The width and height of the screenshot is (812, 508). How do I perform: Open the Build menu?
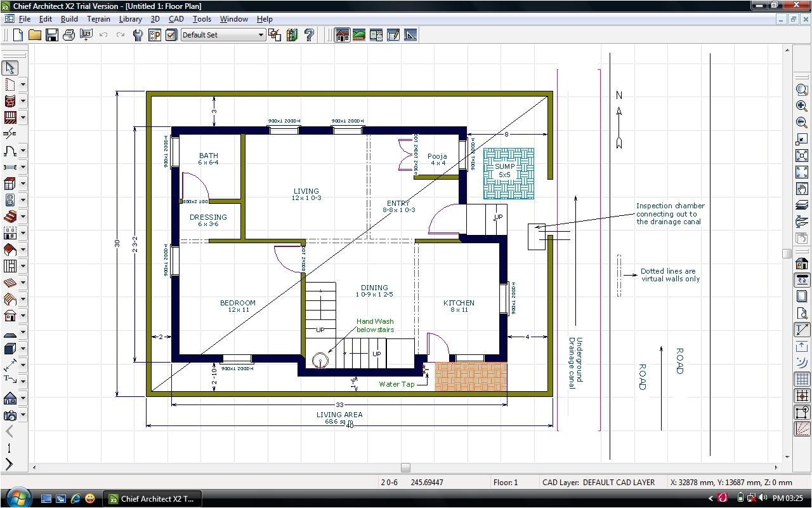(69, 18)
